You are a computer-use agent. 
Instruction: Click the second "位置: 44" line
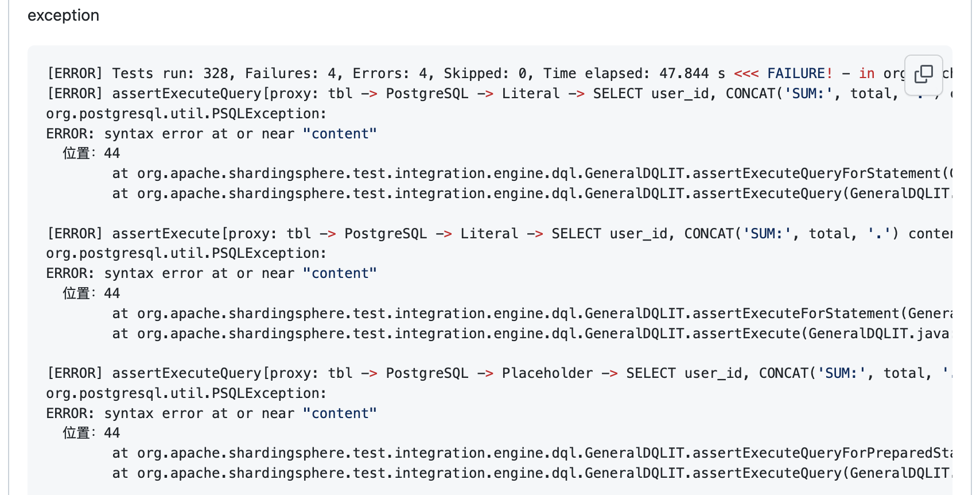click(91, 293)
